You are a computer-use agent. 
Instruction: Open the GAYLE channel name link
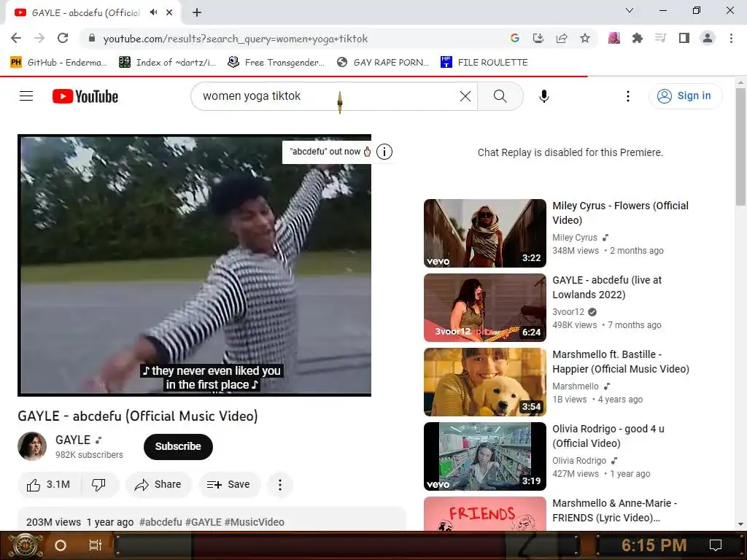click(x=73, y=440)
